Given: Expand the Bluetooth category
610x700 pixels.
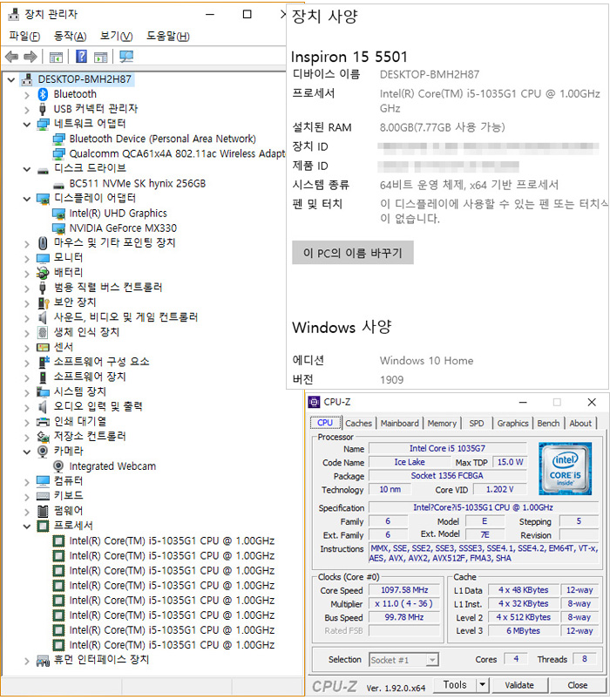Looking at the screenshot, I should pyautogui.click(x=27, y=95).
